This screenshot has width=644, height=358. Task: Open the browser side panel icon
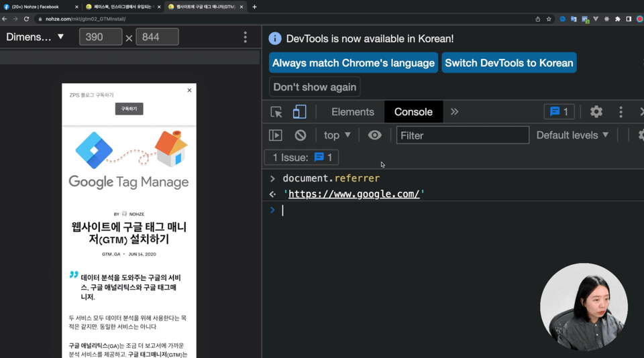coord(629,19)
